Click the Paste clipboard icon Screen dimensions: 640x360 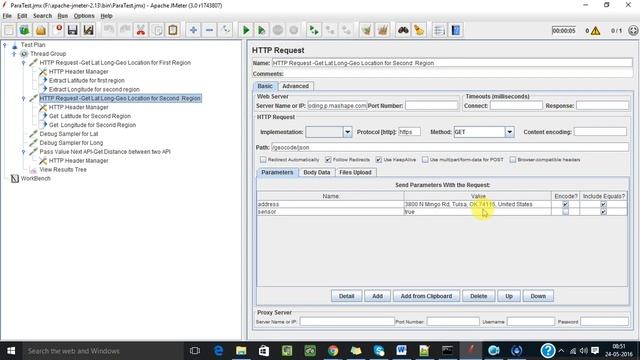click(x=173, y=30)
